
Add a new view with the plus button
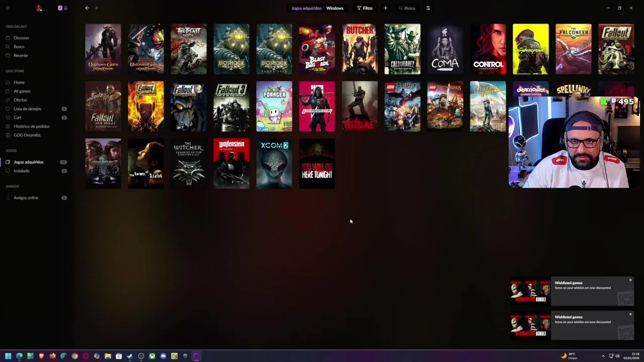385,8
